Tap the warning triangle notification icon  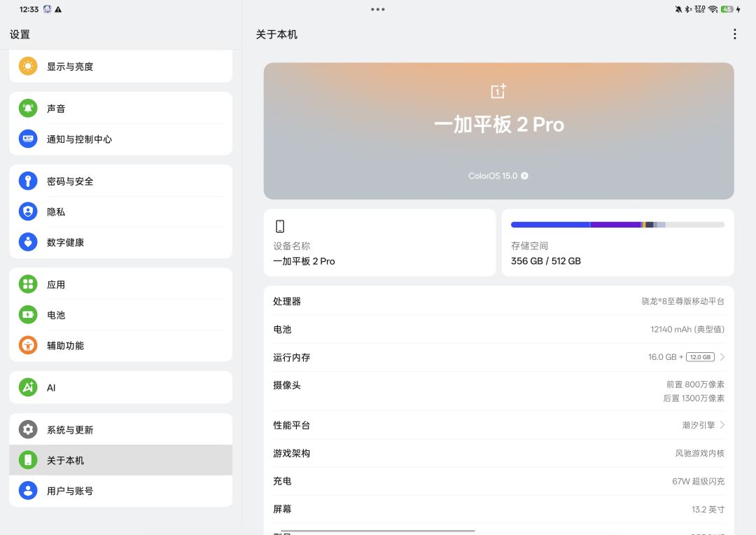(58, 9)
